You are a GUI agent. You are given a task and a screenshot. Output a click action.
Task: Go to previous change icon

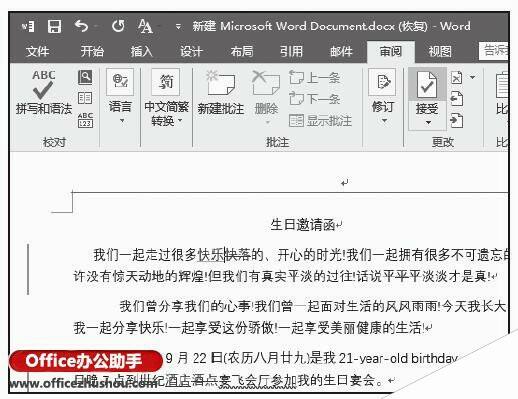click(457, 99)
